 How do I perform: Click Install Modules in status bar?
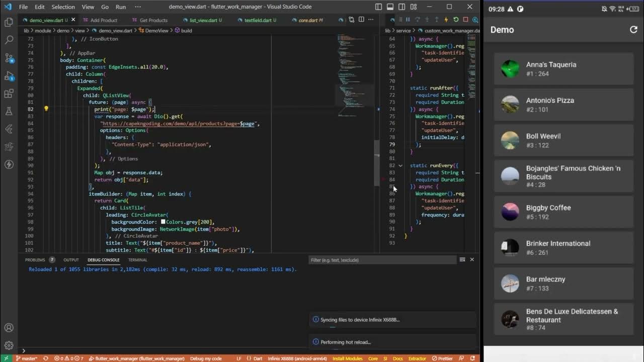click(348, 358)
